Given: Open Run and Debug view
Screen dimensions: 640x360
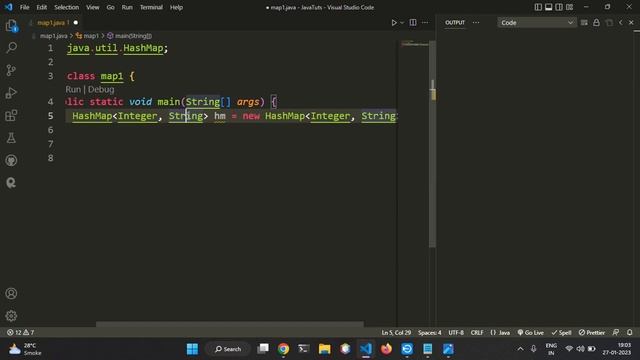Looking at the screenshot, I should click(11, 93).
